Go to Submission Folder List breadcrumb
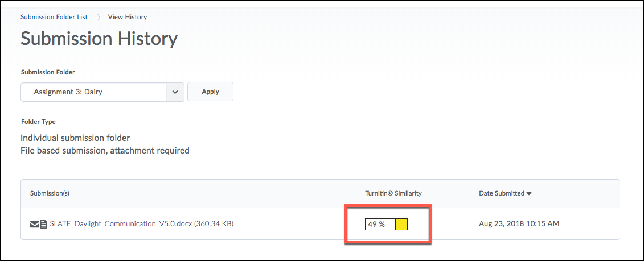644x261 pixels. (54, 17)
